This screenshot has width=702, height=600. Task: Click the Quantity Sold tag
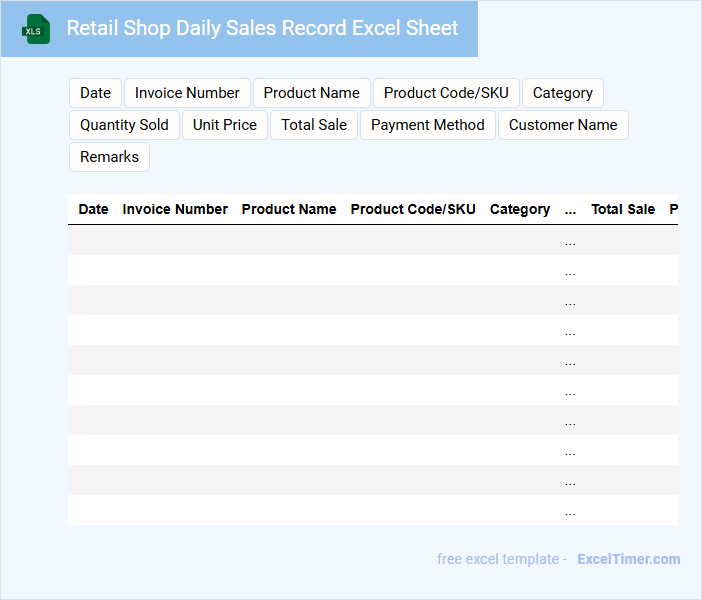[x=124, y=125]
